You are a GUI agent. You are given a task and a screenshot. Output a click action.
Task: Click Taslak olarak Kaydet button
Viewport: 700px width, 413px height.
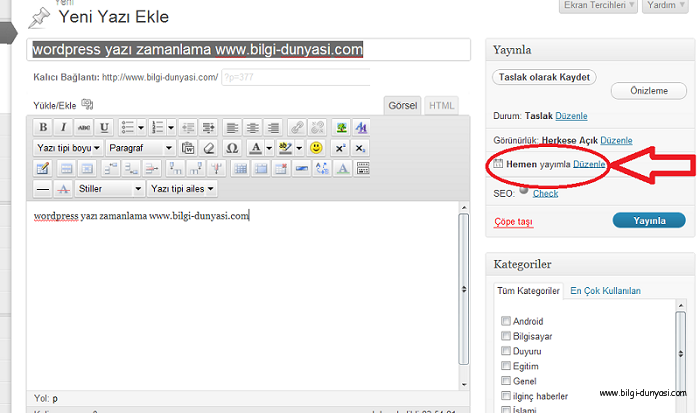[544, 77]
